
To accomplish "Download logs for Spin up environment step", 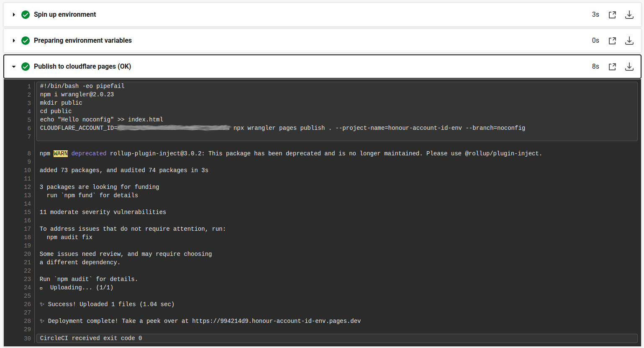I will [x=629, y=14].
